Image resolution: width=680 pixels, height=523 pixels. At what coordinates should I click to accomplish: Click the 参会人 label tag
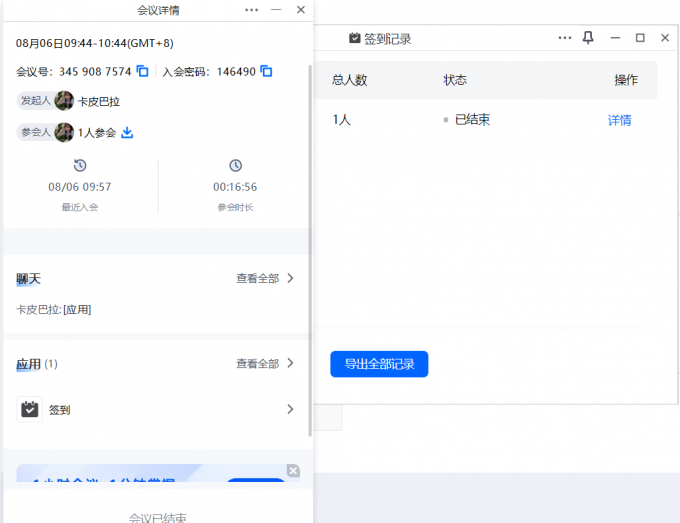36,132
